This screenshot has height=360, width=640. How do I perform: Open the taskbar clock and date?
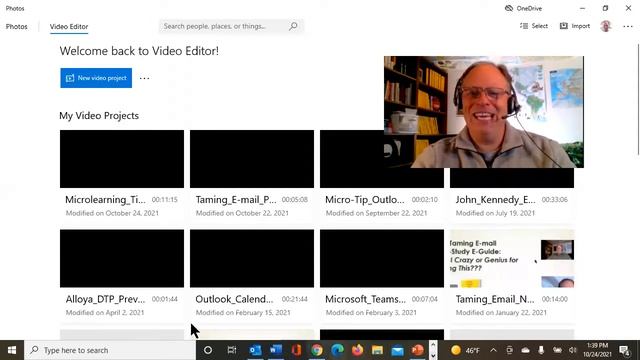click(597, 350)
